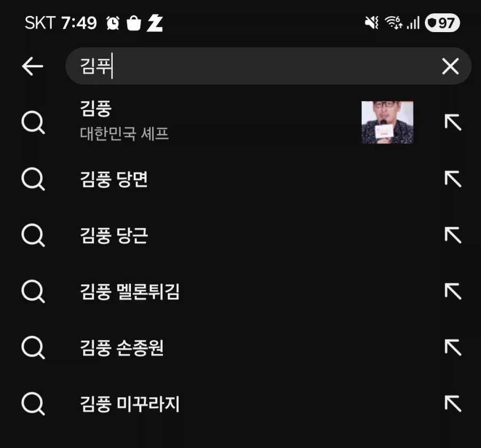This screenshot has width=481, height=448.
Task: Clear the search text with the X button
Action: 451,66
